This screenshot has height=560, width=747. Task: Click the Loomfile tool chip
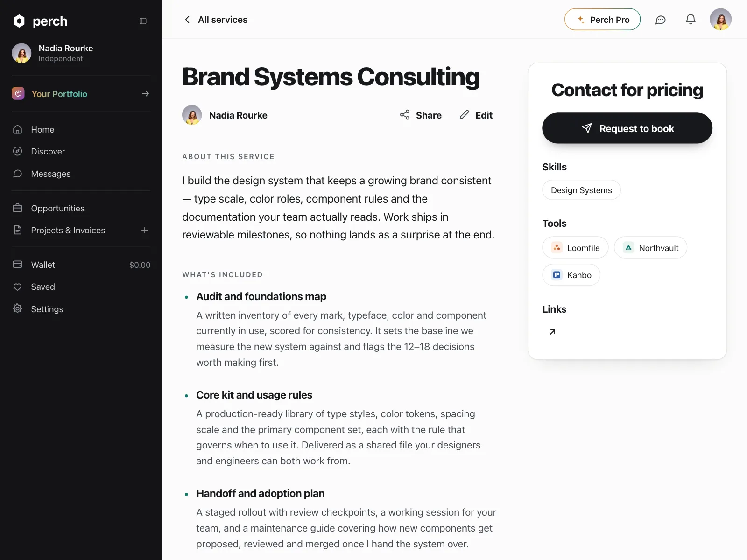575,248
